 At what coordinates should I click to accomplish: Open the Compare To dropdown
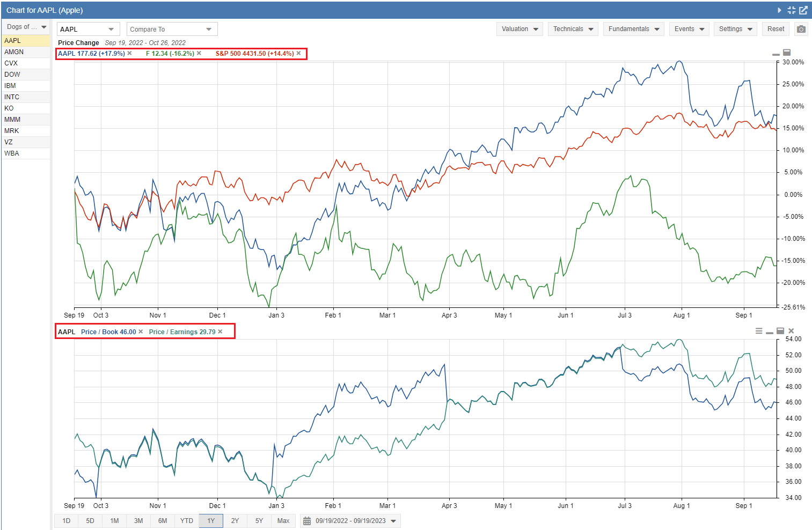pos(172,29)
